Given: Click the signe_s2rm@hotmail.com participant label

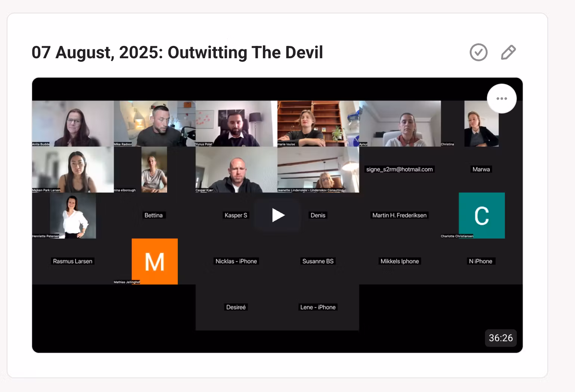Looking at the screenshot, I should click(x=399, y=169).
